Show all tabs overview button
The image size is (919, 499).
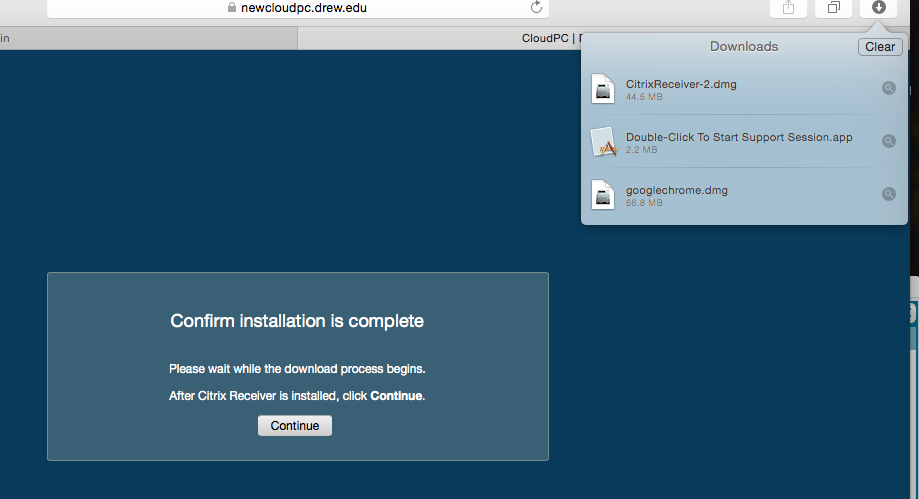coord(833,7)
